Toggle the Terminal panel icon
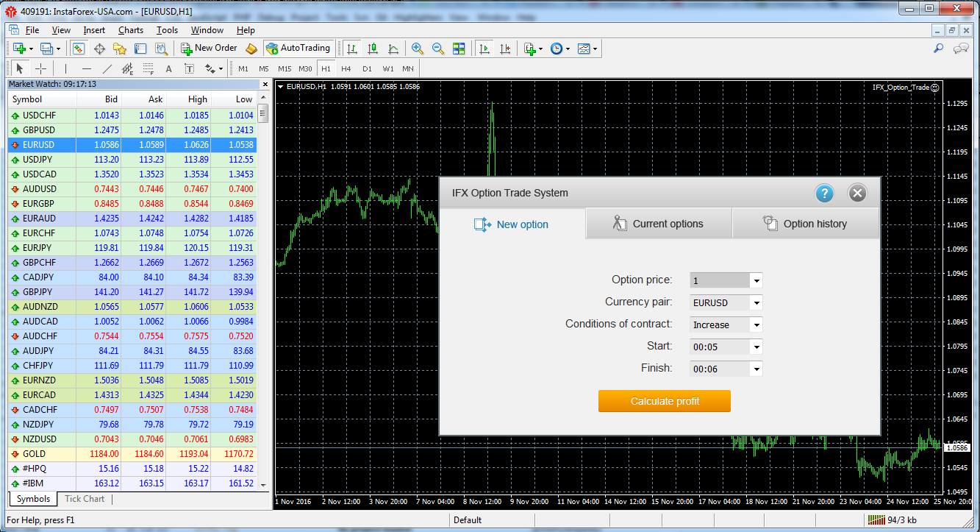 [x=140, y=49]
